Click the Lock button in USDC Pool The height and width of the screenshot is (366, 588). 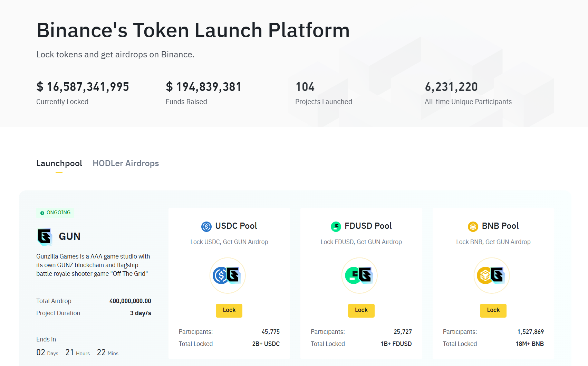(x=229, y=310)
